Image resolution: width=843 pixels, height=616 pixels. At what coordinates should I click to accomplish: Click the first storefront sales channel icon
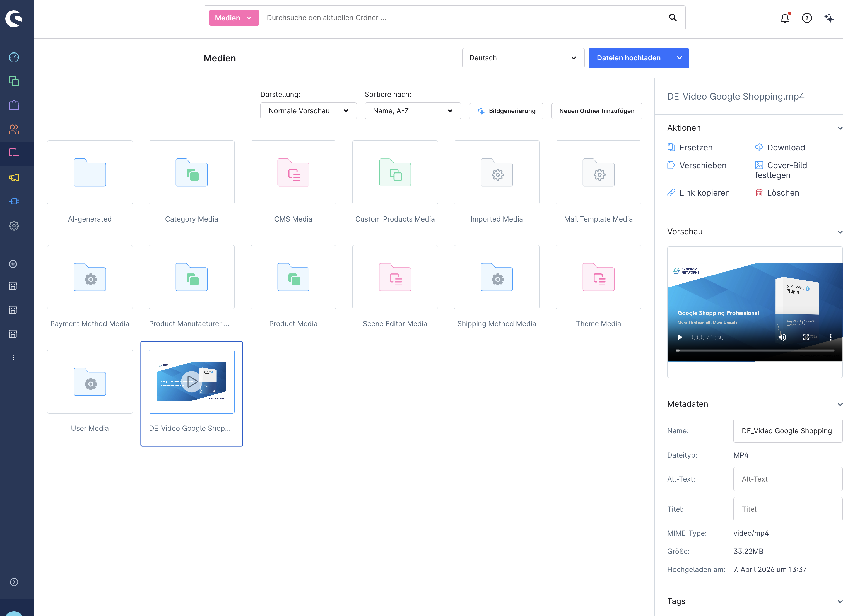[13, 286]
